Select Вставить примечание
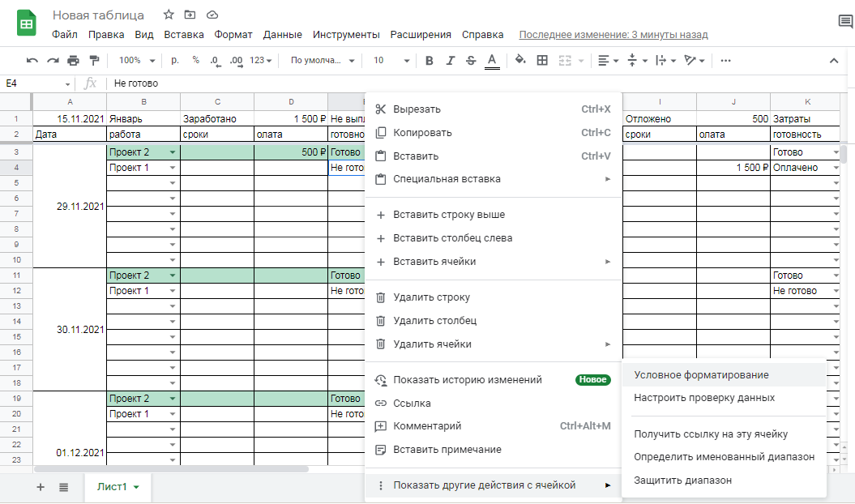855x504 pixels. click(x=493, y=450)
